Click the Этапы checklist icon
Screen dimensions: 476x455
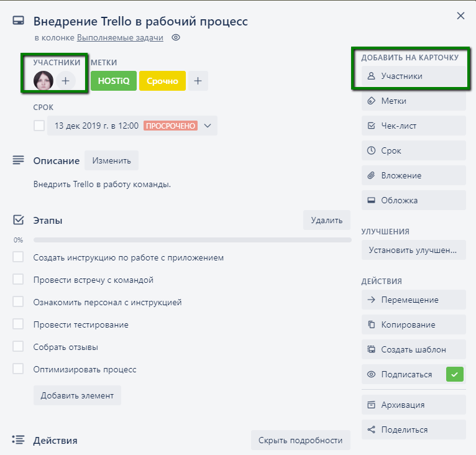(x=18, y=219)
